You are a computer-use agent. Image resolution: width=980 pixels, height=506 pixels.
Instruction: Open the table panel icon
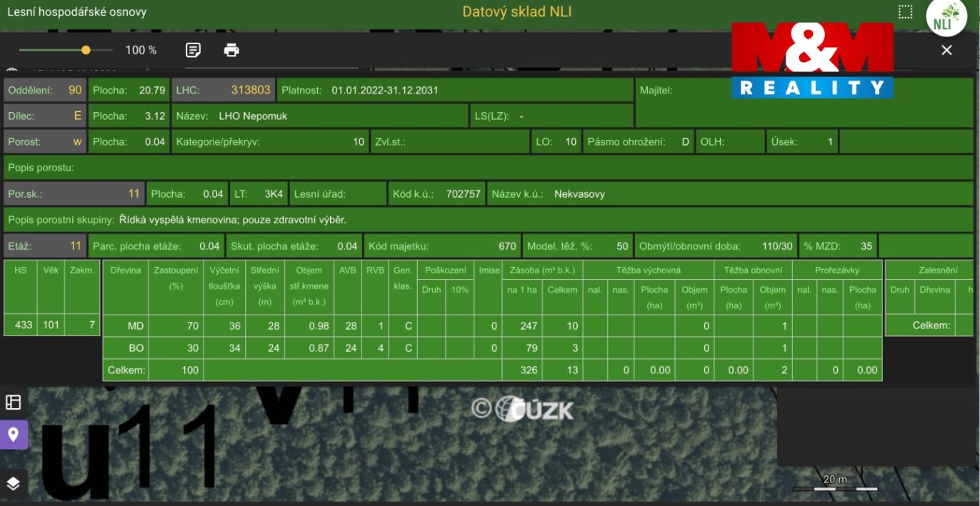pos(13,402)
